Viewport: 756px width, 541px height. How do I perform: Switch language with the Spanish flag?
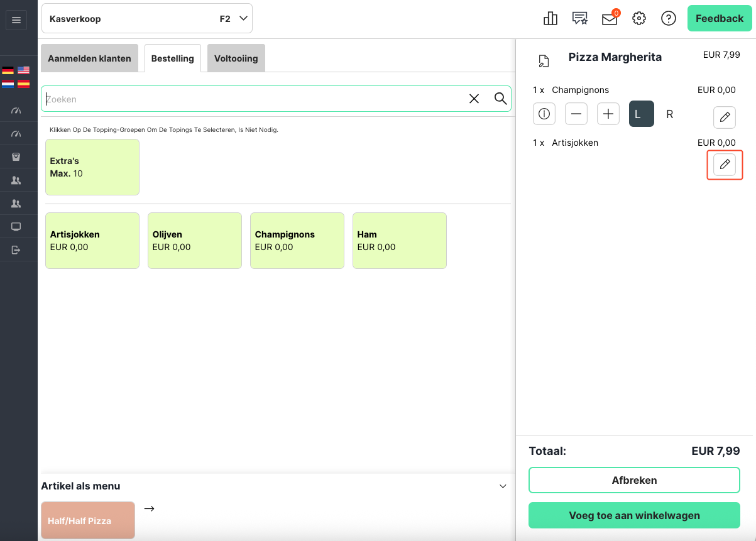tap(23, 83)
